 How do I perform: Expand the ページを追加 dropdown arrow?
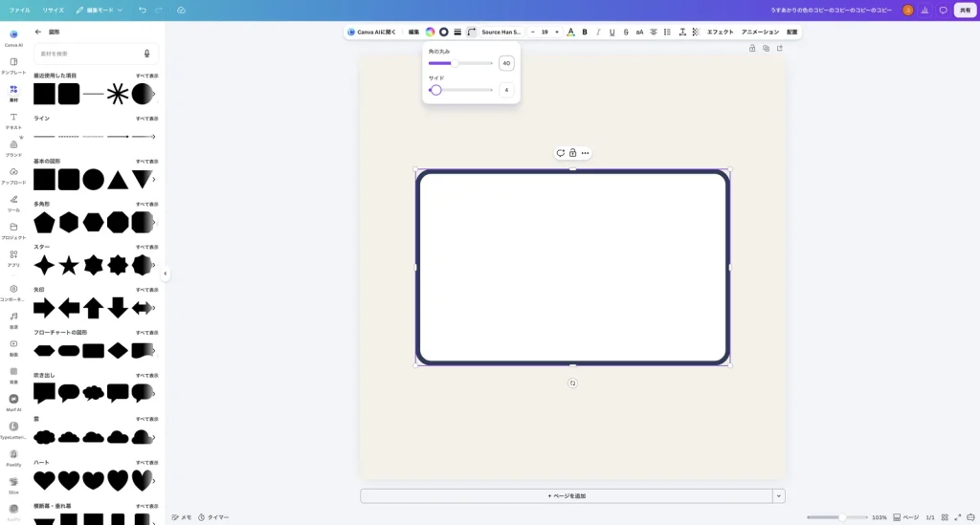[779, 495]
